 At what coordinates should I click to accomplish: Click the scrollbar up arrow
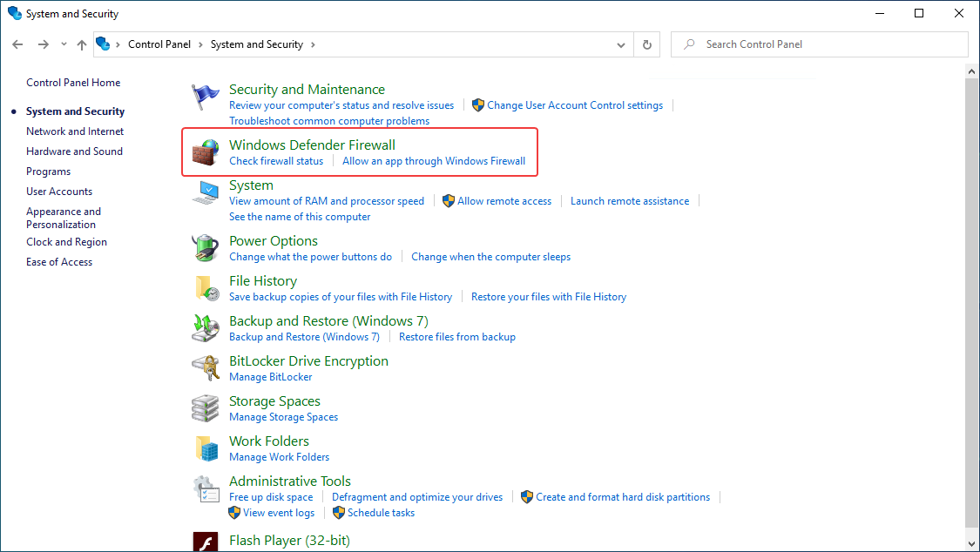pos(971,71)
